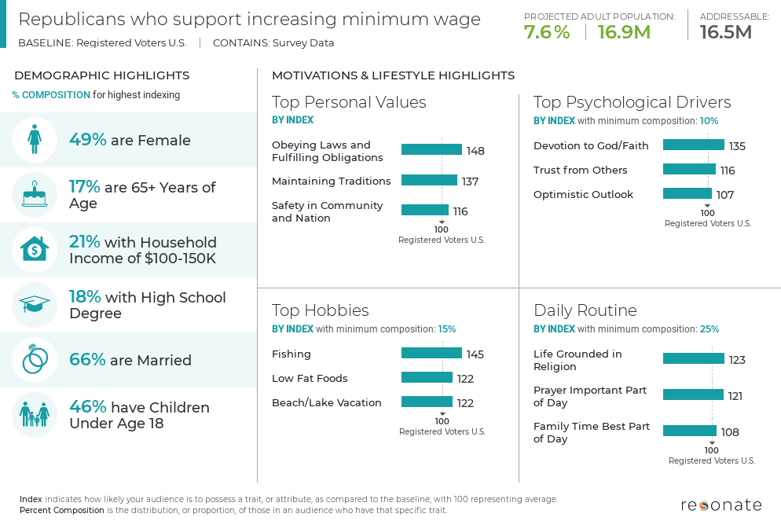Select the Top Psychological Drivers heading
This screenshot has height=532, width=781.
632,102
